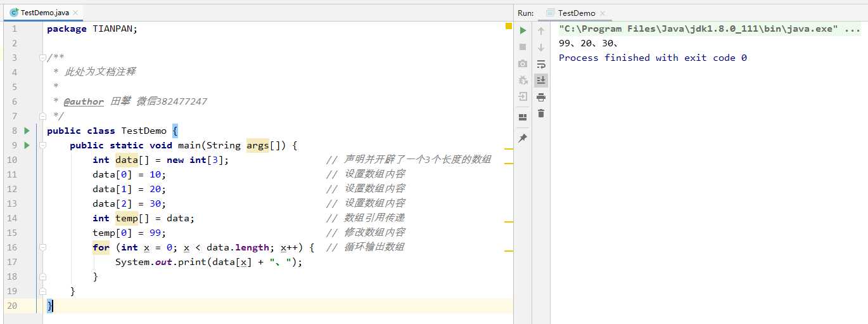The width and height of the screenshot is (868, 324).
Task: Click the Down the Stack Trace arrow
Action: tap(541, 48)
